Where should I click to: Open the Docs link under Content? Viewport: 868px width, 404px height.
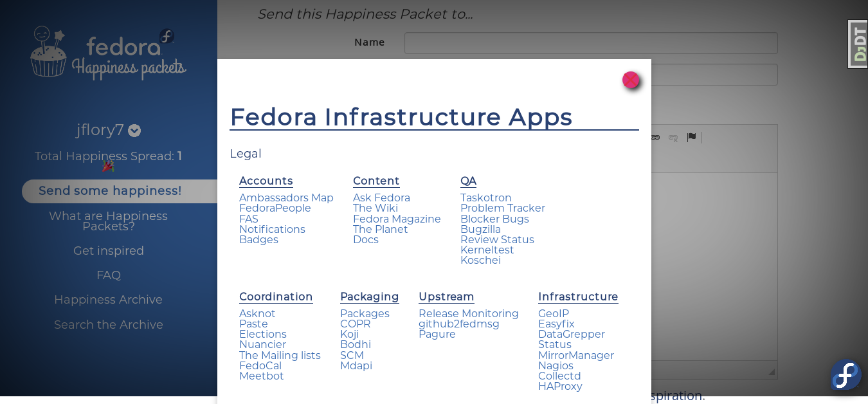pos(366,240)
